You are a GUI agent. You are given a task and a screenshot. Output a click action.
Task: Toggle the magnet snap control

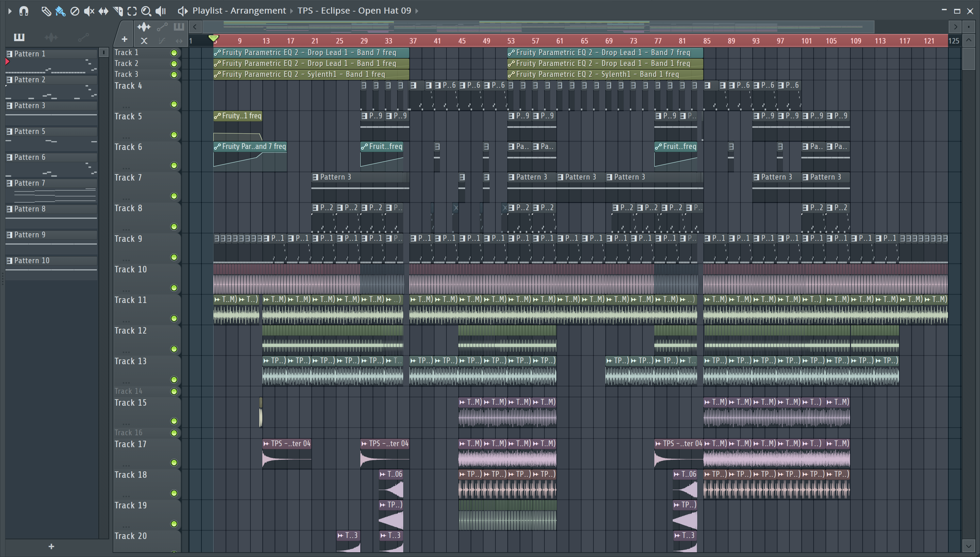(24, 11)
